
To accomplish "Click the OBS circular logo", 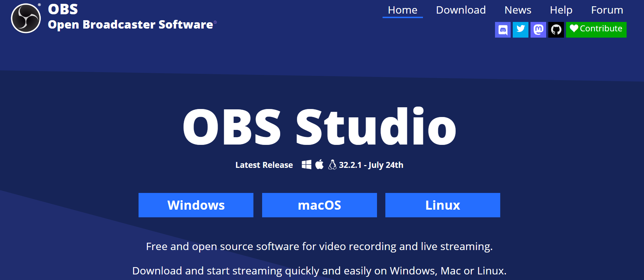I will pos(26,18).
